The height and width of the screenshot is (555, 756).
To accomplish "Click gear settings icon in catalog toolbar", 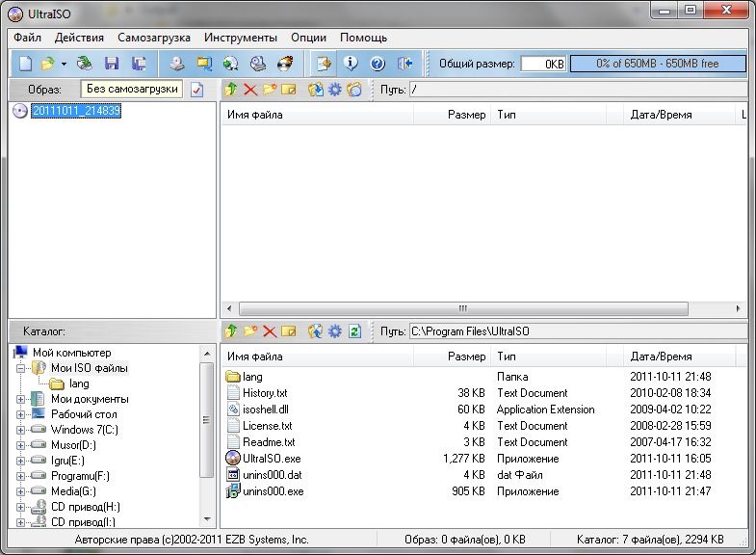I will pyautogui.click(x=334, y=331).
